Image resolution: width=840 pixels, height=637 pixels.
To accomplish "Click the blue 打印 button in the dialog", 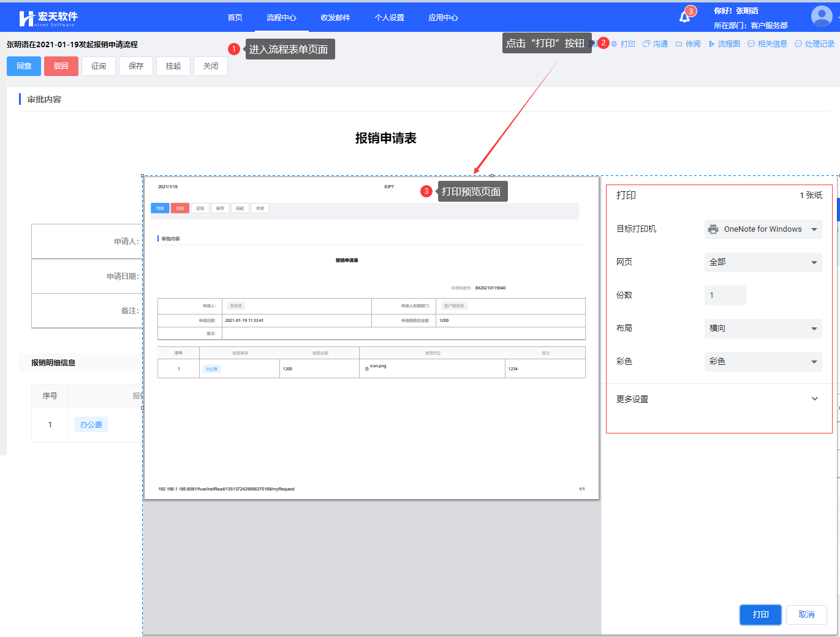I will 760,614.
